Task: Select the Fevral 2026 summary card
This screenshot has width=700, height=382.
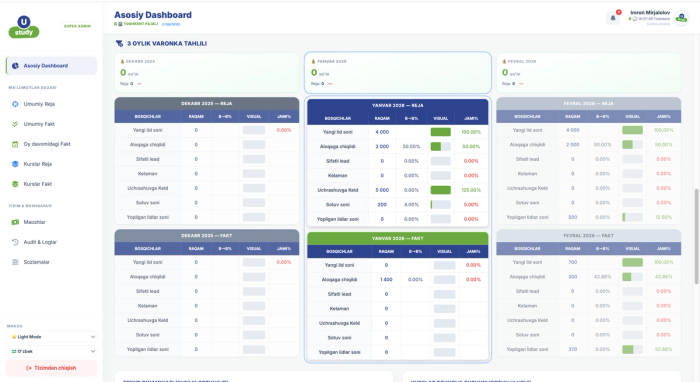Action: (x=589, y=73)
